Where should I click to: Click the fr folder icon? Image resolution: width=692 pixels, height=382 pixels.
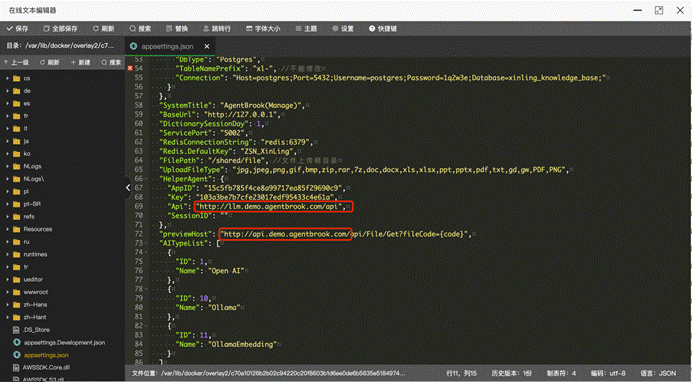17,116
